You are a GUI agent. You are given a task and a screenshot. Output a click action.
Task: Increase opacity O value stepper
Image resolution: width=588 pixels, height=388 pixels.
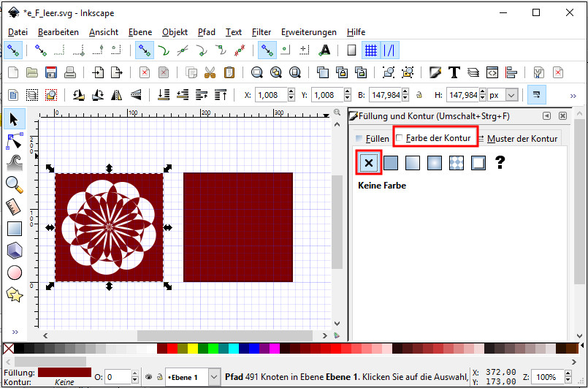click(x=135, y=373)
